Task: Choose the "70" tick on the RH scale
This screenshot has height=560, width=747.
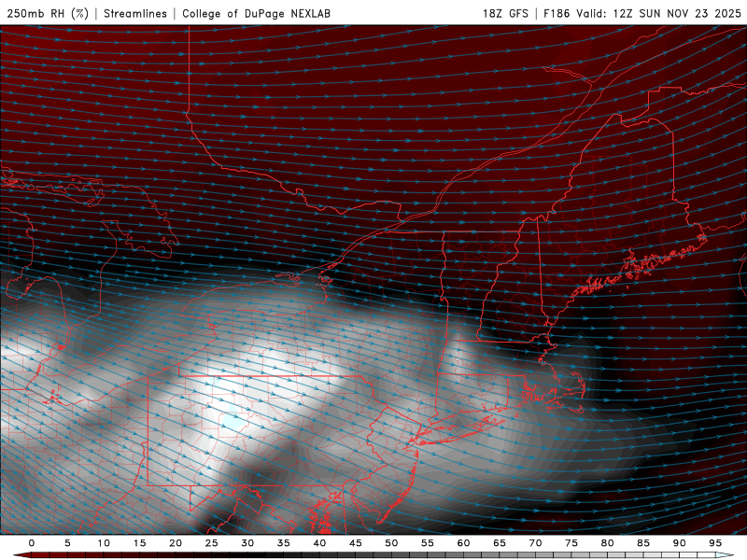Action: pyautogui.click(x=535, y=543)
